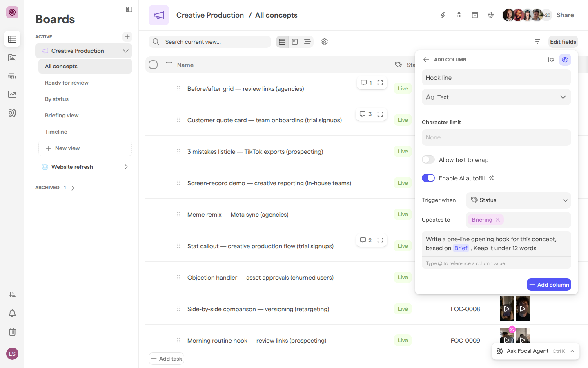Image resolution: width=588 pixels, height=368 pixels.
Task: Open the clipboard icon in top bar
Action: pyautogui.click(x=459, y=15)
